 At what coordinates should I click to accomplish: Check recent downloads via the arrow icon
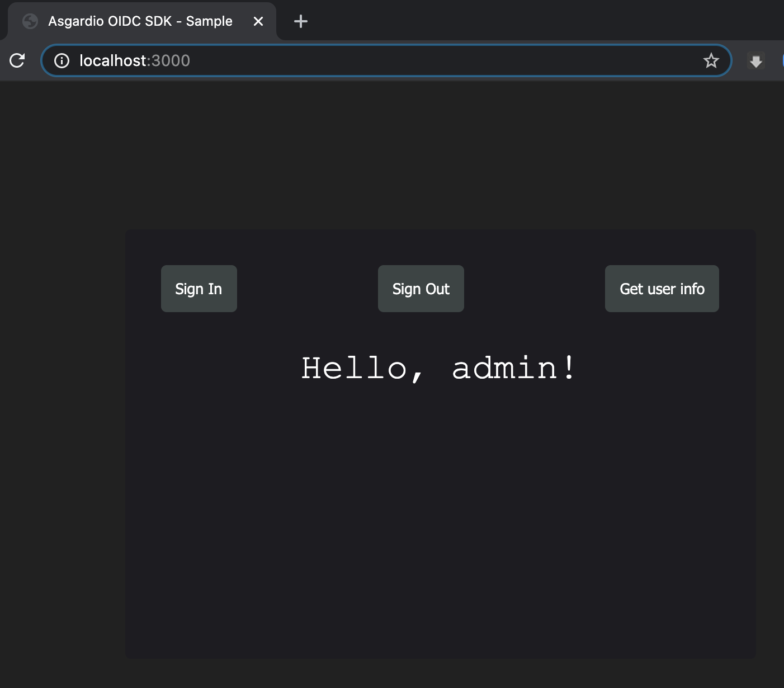[756, 60]
